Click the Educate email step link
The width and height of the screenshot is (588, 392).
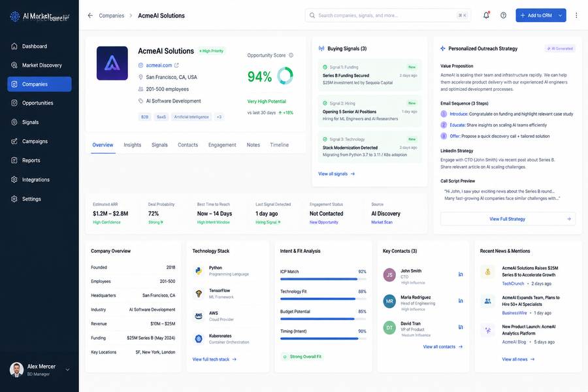click(457, 125)
